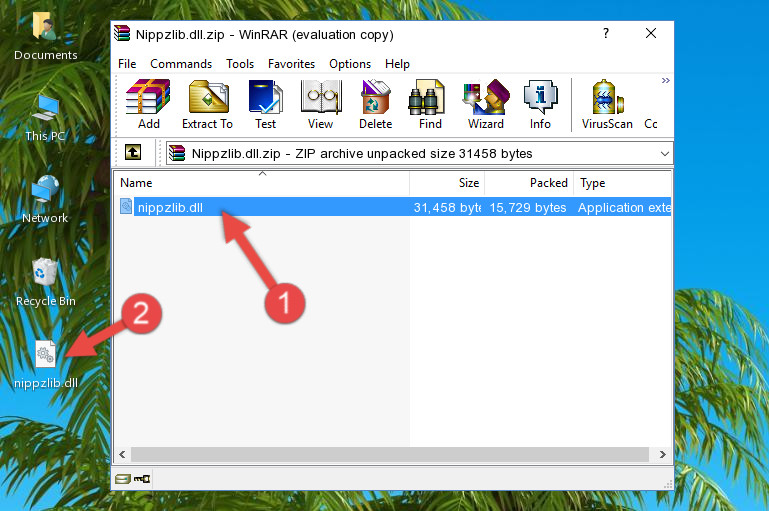The width and height of the screenshot is (769, 511).
Task: Launch the Wizard tool
Action: (x=486, y=104)
